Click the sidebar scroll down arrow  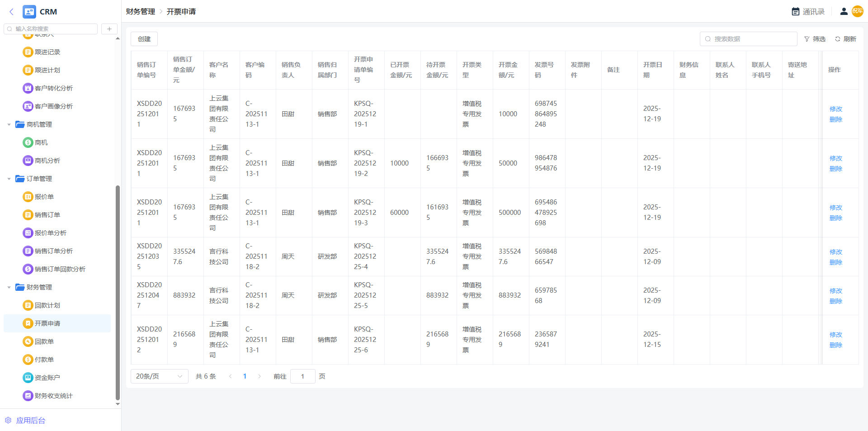118,404
